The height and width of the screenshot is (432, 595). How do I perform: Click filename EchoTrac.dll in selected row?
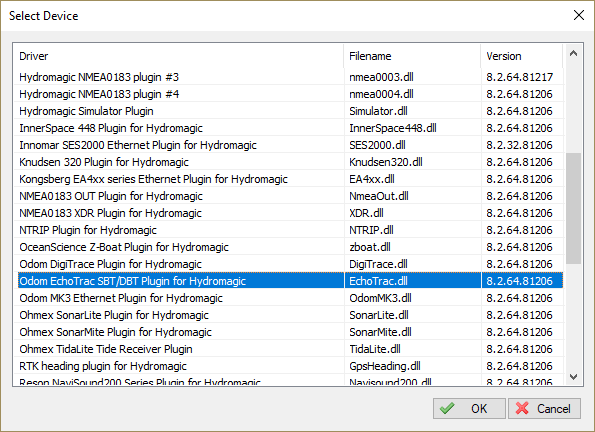click(378, 281)
